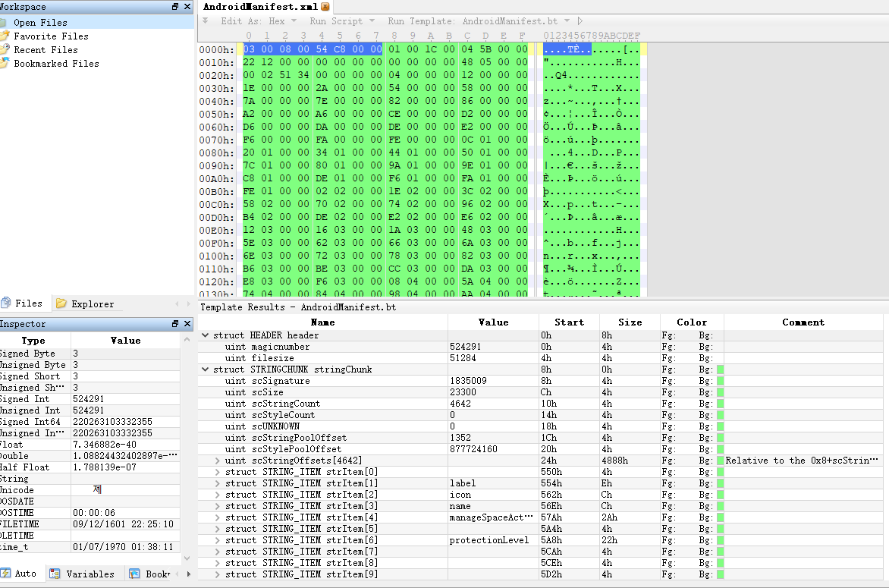Click the Inspector scroll up arrow
The width and height of the screenshot is (889, 588).
point(187,339)
